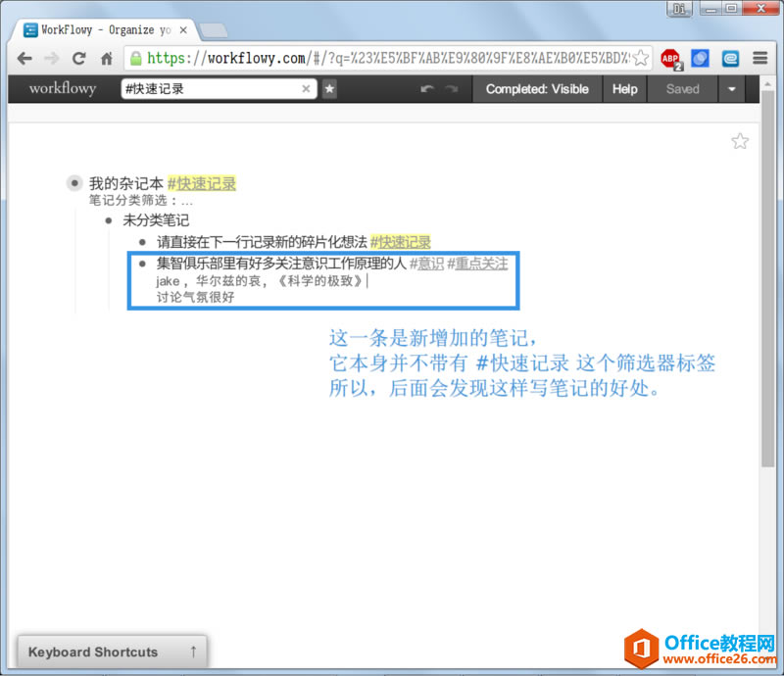Image resolution: width=784 pixels, height=676 pixels.
Task: Click the browser address bar URL
Action: (388, 59)
